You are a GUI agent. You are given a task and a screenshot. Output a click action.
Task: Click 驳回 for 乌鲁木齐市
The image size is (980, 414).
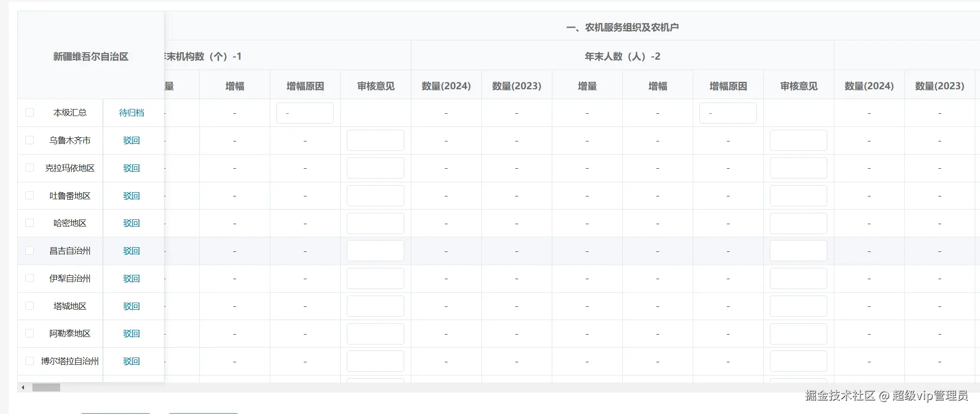point(132,141)
